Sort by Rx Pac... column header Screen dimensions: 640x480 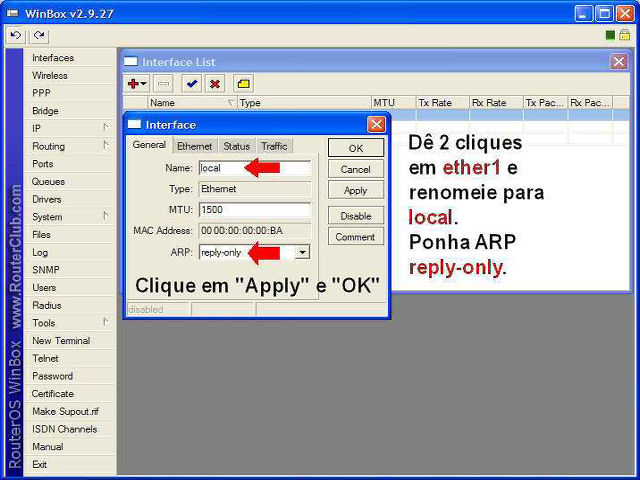(590, 103)
